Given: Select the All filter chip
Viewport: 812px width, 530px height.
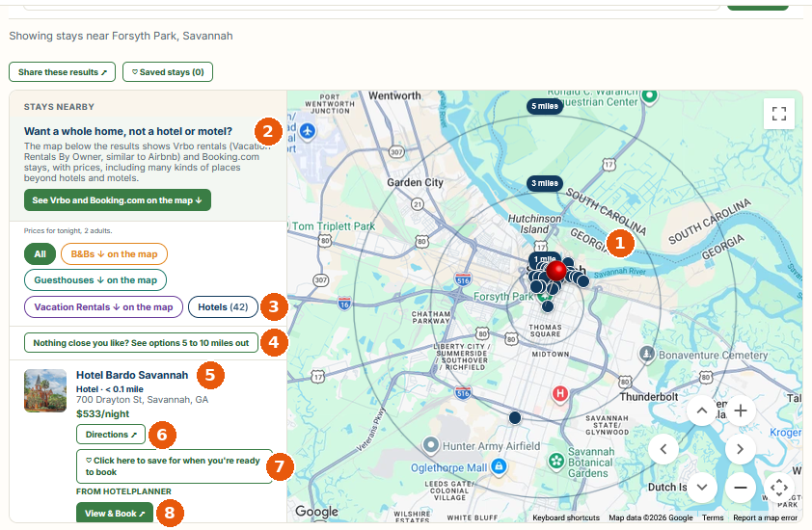Looking at the screenshot, I should 40,254.
